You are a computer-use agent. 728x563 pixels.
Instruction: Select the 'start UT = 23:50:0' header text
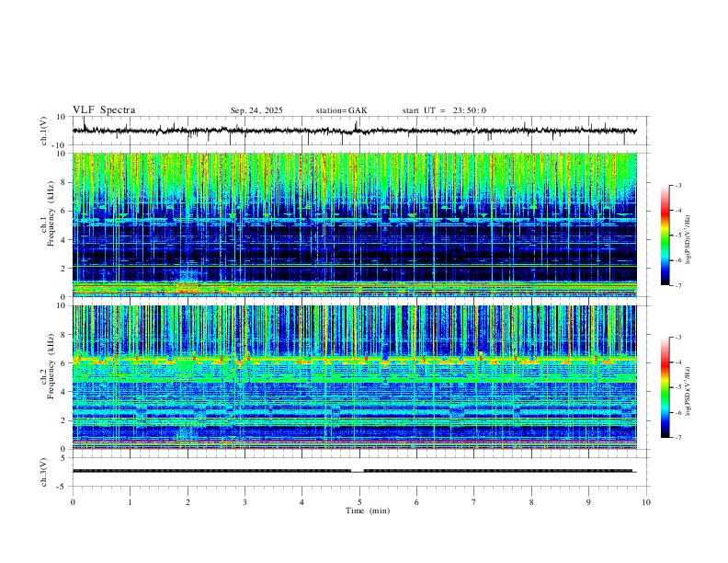(444, 110)
